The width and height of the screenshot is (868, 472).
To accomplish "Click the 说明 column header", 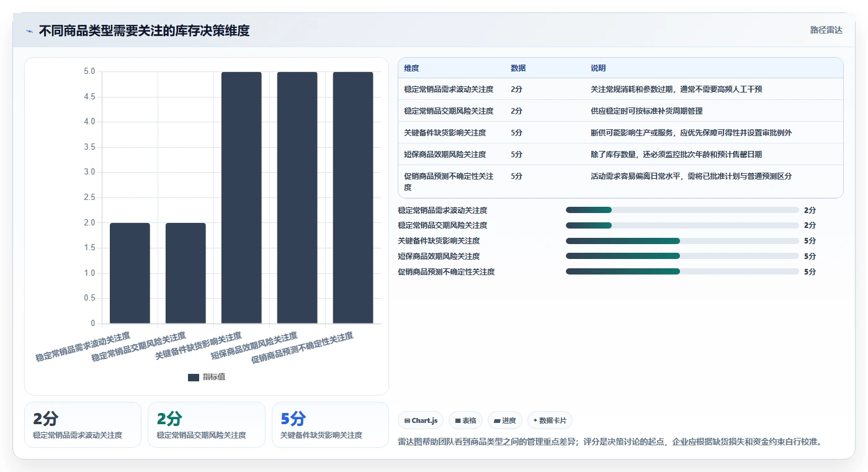I will coord(598,68).
